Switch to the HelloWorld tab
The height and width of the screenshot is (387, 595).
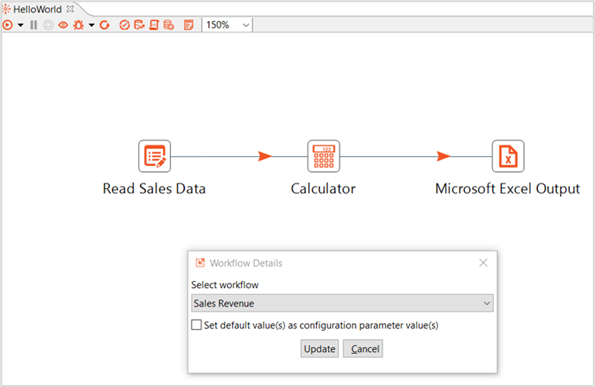[x=37, y=9]
